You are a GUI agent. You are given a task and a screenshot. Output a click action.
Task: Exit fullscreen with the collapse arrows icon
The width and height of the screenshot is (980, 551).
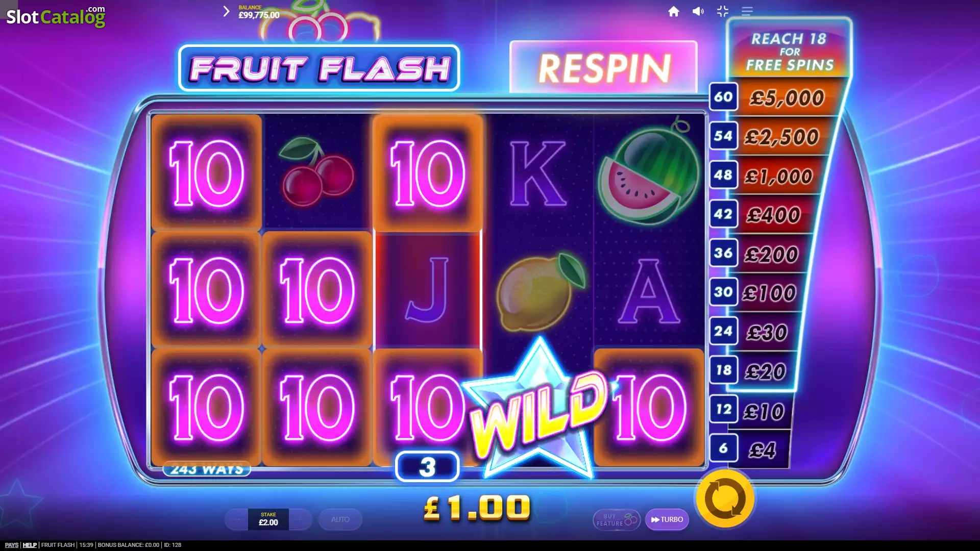coord(723,11)
